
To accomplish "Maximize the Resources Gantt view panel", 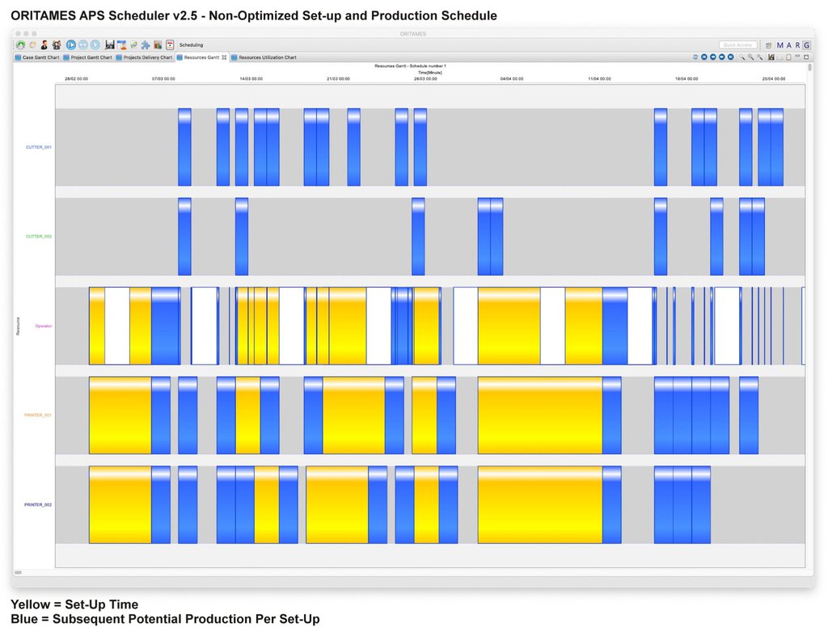I will pyautogui.click(x=806, y=57).
